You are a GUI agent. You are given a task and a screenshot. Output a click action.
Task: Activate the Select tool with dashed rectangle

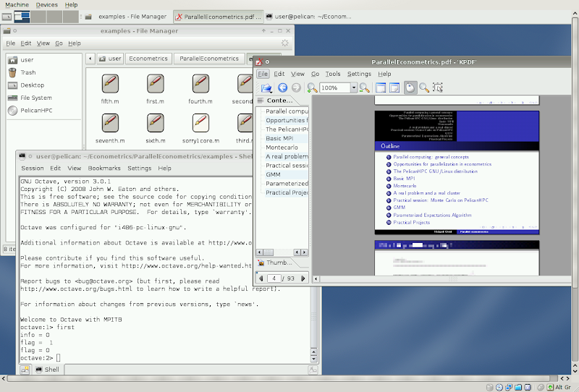(438, 88)
